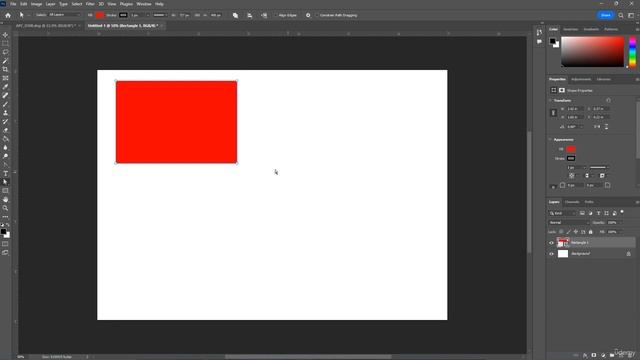This screenshot has height=360, width=640.
Task: Click the hue spectrum slider in Color panel
Action: point(632,52)
